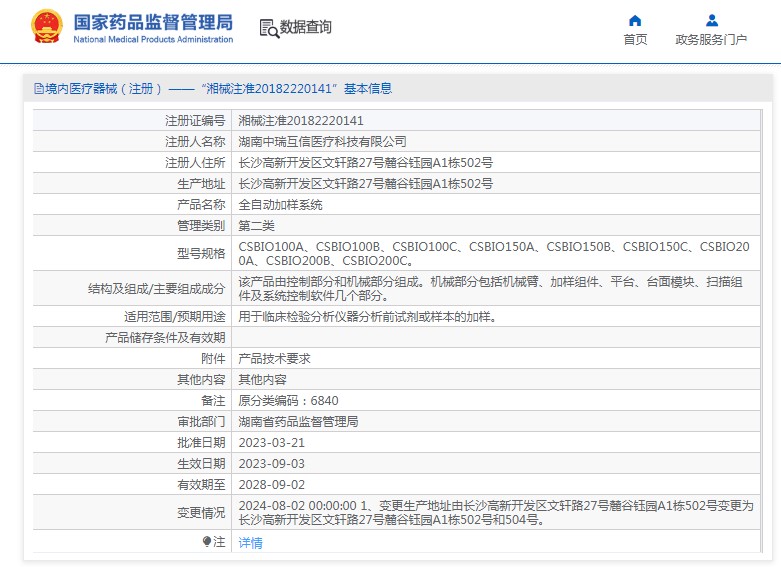Image resolution: width=781 pixels, height=567 pixels.
Task: Click the user icon above 政务服务门户
Action: (x=712, y=20)
